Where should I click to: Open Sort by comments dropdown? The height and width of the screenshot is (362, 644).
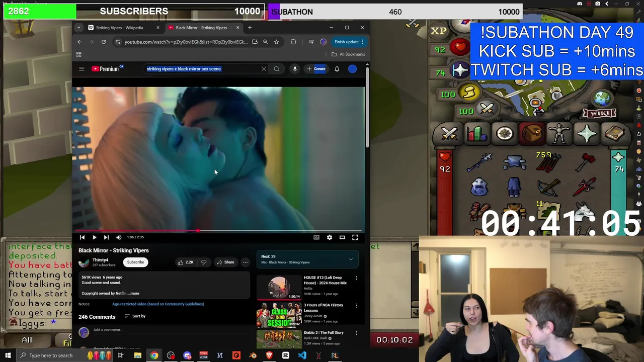[x=135, y=316]
